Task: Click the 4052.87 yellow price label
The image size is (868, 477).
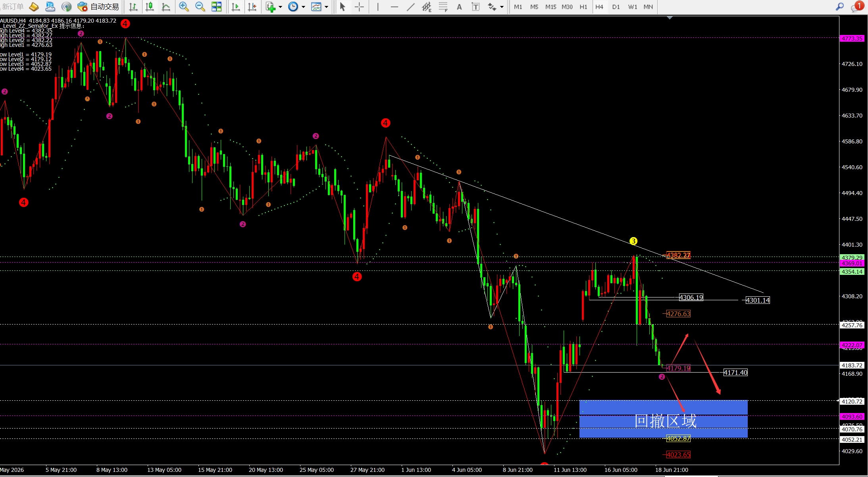Action: 678,438
